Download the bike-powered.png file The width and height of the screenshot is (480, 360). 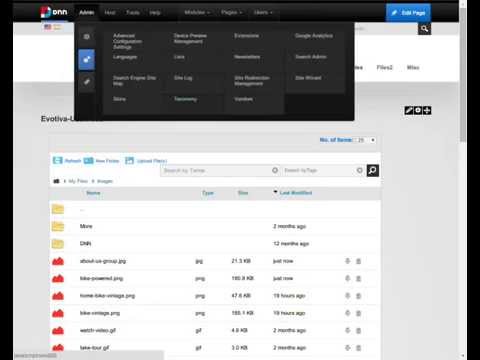[x=347, y=278]
